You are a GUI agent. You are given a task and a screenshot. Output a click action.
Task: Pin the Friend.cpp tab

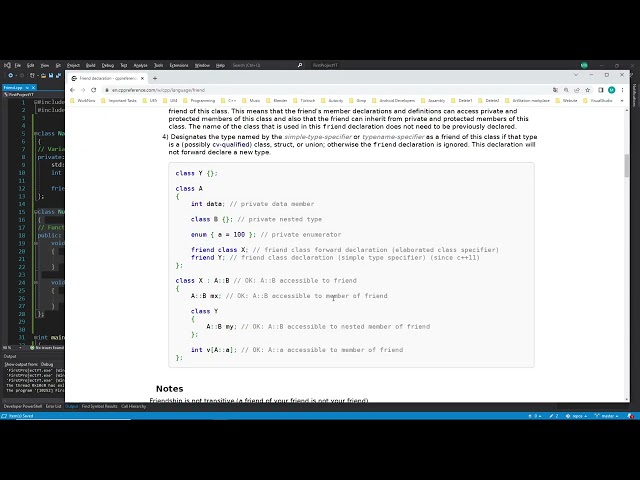[27, 87]
